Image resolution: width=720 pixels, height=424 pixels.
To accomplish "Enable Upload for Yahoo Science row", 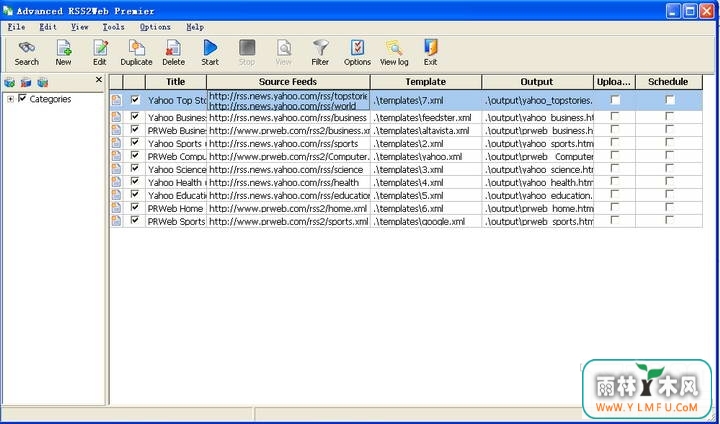I will pos(615,169).
